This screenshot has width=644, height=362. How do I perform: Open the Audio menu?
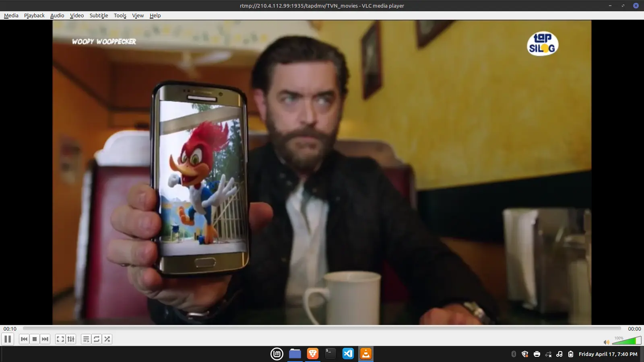click(x=57, y=15)
